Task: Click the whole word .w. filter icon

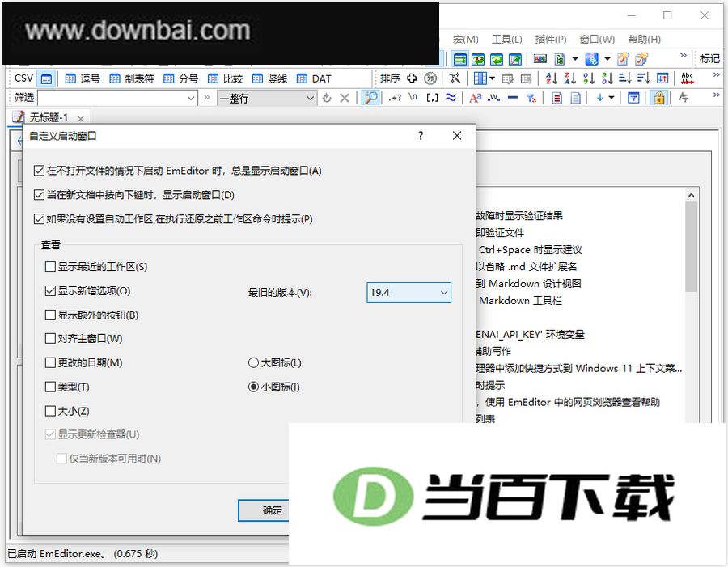Action: [x=494, y=98]
